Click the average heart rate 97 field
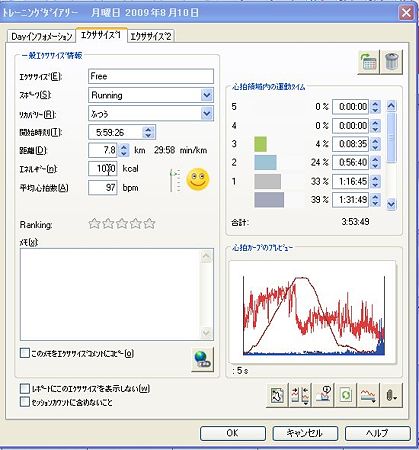The width and height of the screenshot is (419, 450). tap(103, 188)
